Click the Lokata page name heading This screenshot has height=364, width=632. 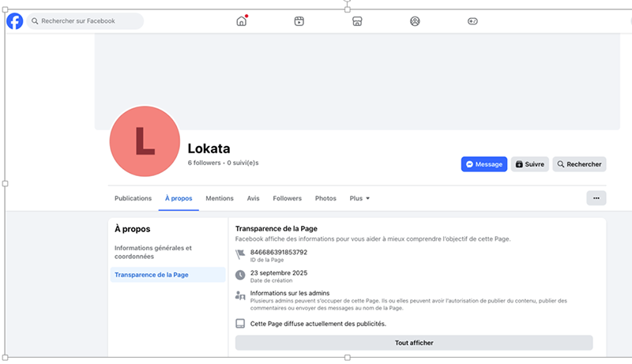(209, 148)
